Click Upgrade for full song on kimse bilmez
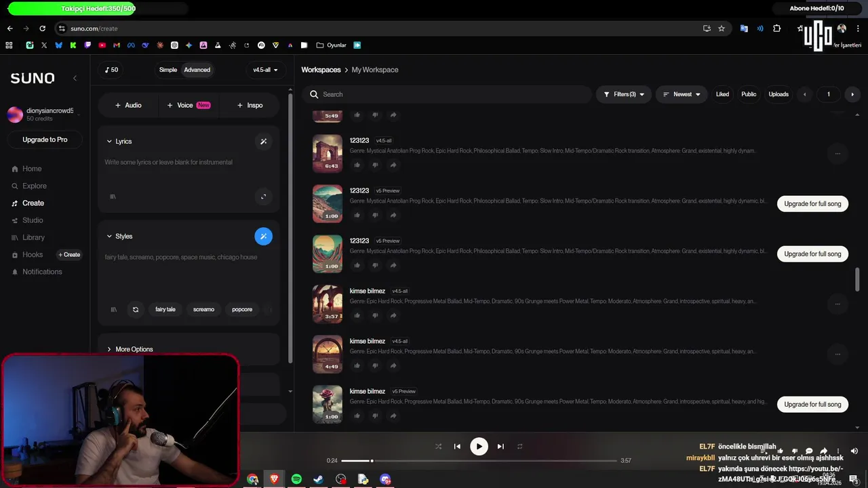Viewport: 868px width, 488px height. coord(812,405)
